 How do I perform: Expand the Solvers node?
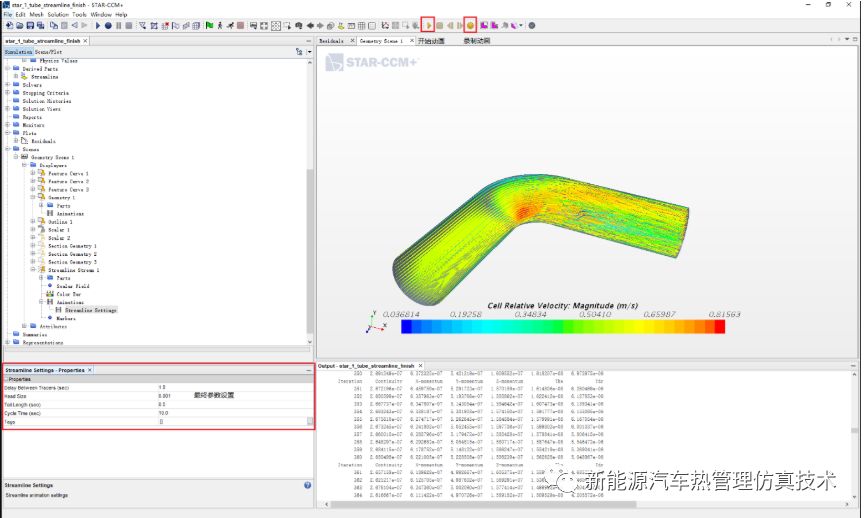coord(8,85)
